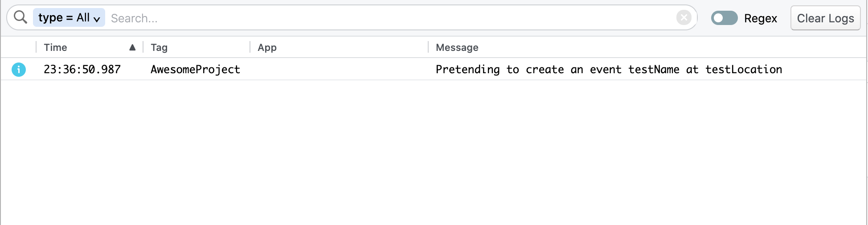Click the blue info icon on log row

pyautogui.click(x=19, y=70)
